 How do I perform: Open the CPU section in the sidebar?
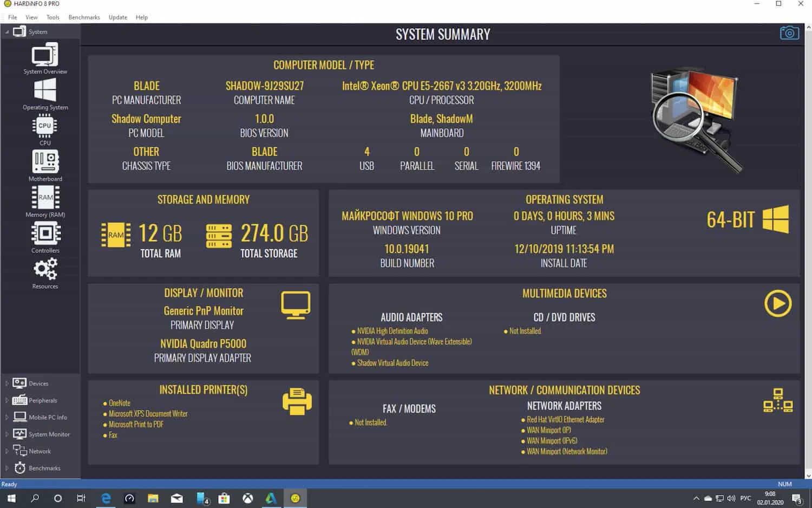coord(45,129)
